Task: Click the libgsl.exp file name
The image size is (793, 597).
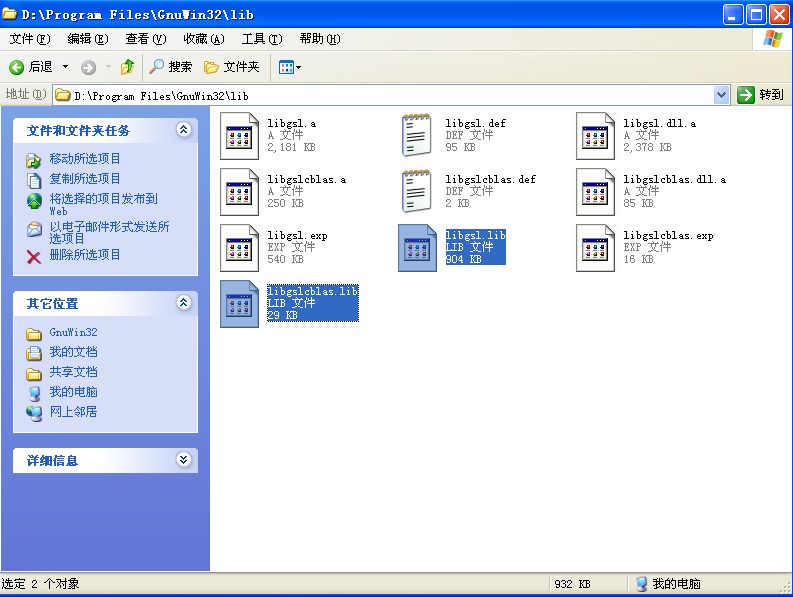Action: (x=297, y=236)
